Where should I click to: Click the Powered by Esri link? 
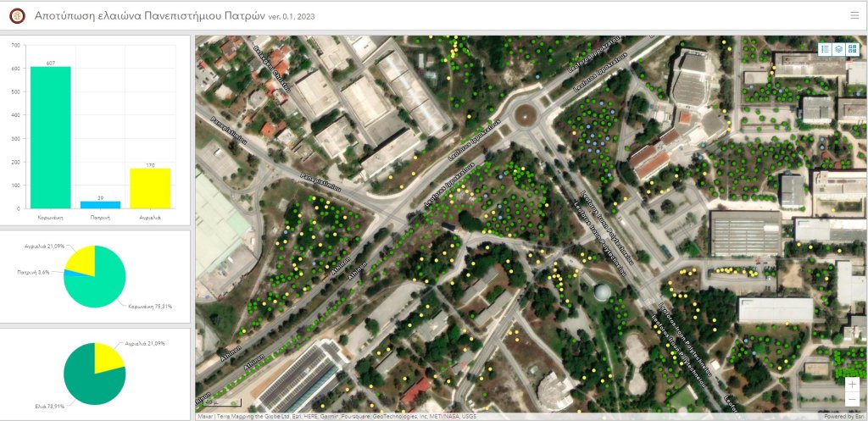pos(843,416)
